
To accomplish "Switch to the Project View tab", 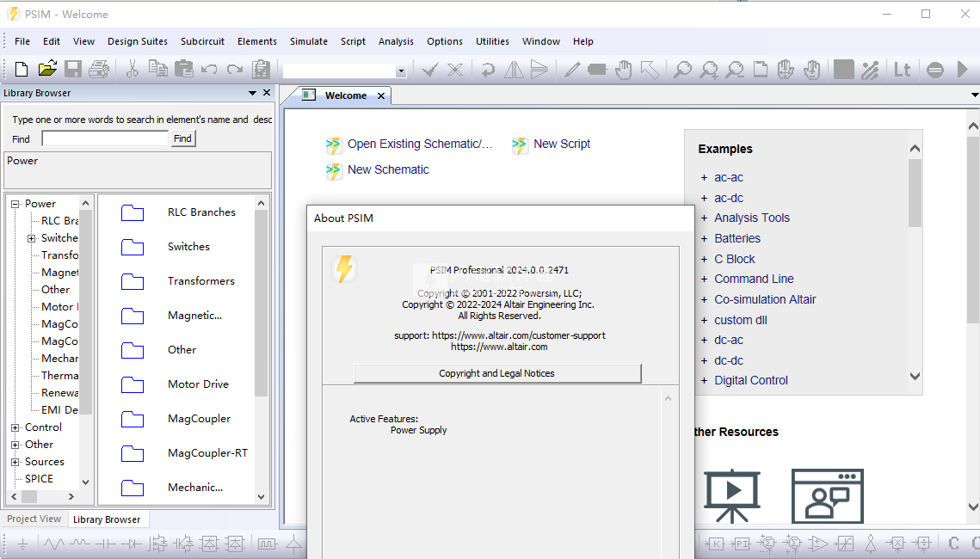I will coord(34,519).
